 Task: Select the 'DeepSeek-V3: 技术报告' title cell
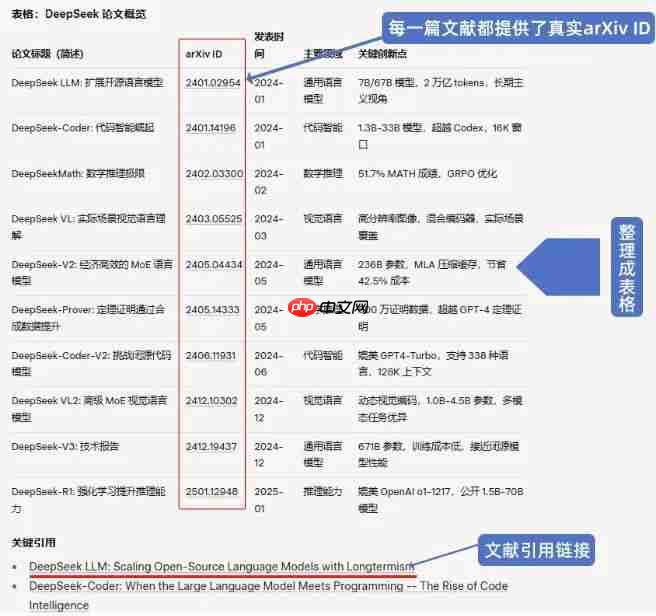[x=65, y=447]
